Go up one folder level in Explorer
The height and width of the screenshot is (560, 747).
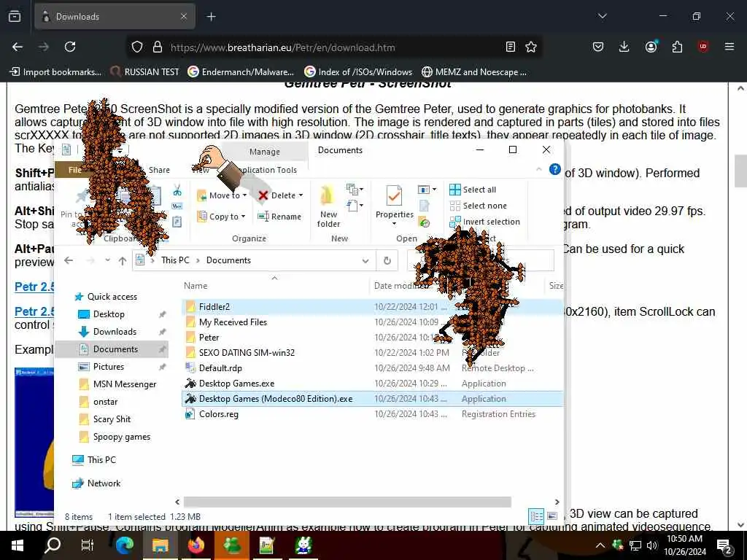pos(123,260)
